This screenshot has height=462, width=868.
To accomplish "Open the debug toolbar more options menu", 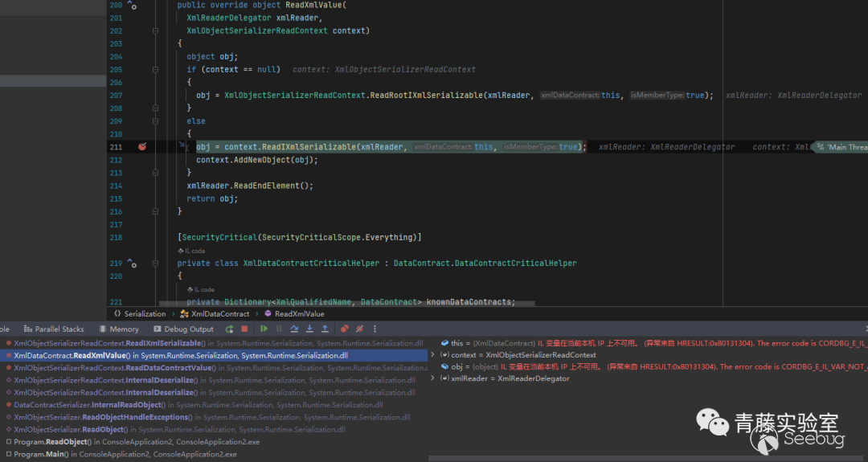I will pos(375,329).
